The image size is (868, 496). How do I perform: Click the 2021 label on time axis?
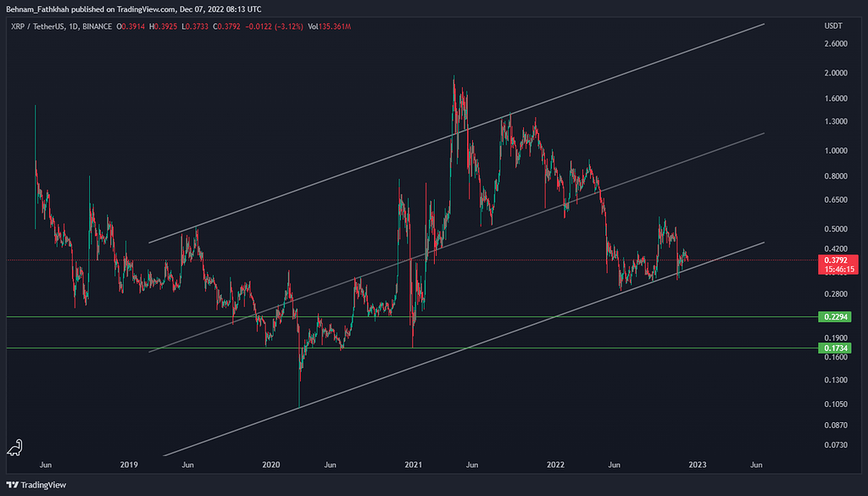point(413,465)
